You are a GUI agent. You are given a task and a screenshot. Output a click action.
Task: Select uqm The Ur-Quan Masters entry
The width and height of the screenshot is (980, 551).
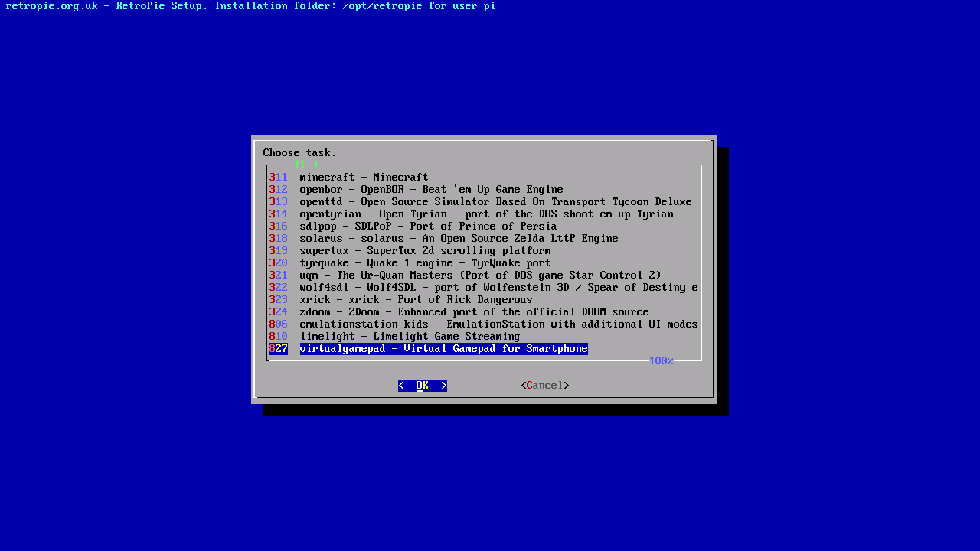point(480,275)
